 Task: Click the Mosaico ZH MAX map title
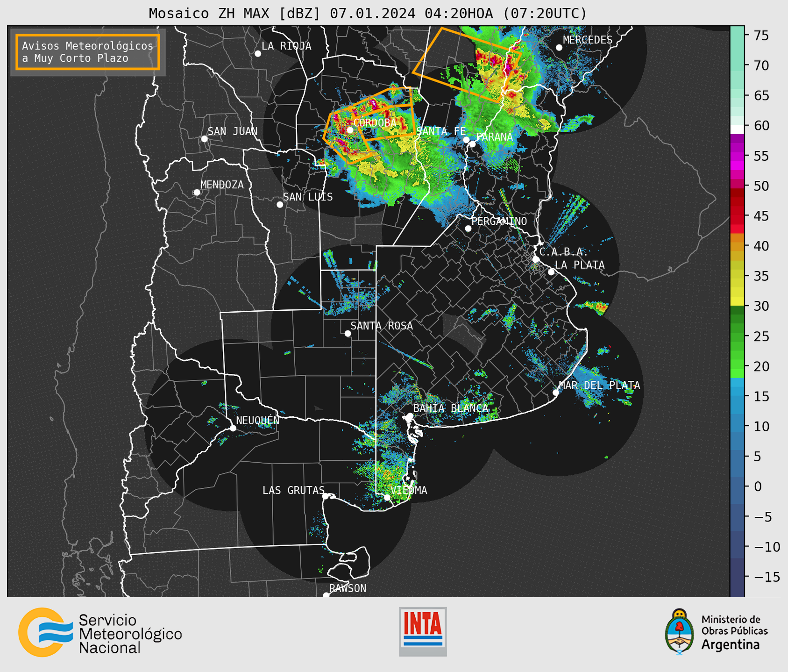[x=368, y=14]
